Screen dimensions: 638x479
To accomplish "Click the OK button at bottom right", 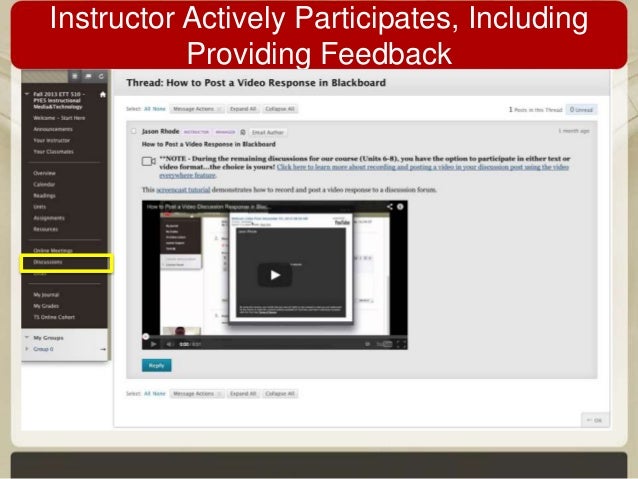I will point(595,420).
